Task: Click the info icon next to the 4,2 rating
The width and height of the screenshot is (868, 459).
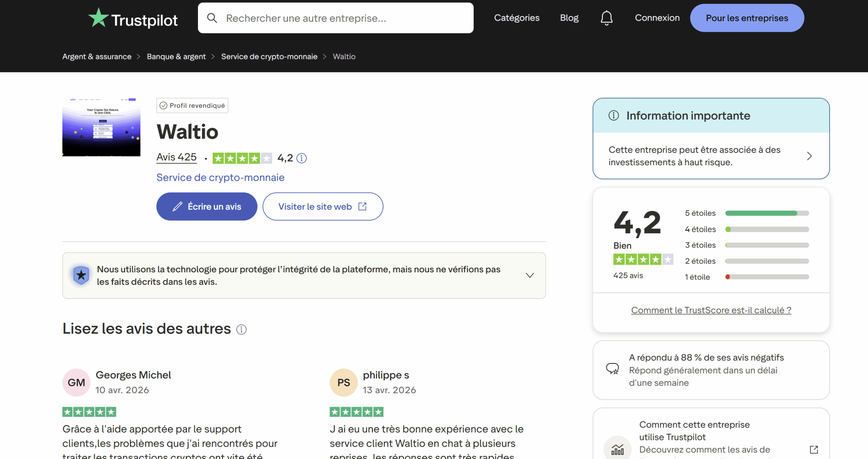Action: [x=301, y=158]
